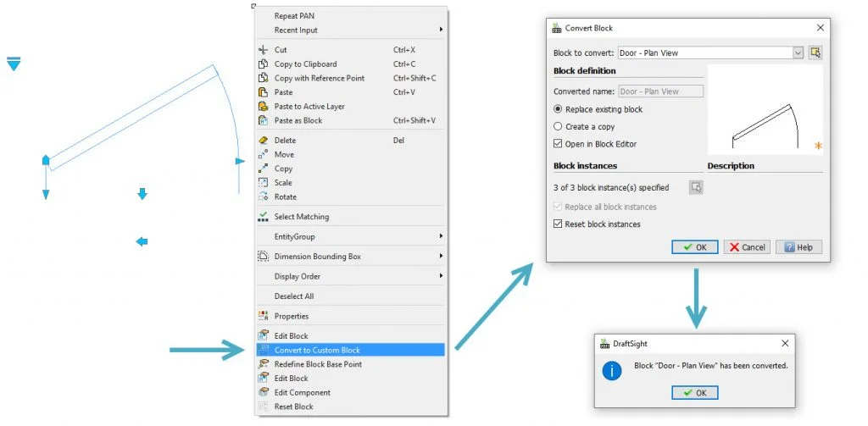Click select block icon beside dropdown
The height and width of the screenshot is (426, 868).
(815, 53)
